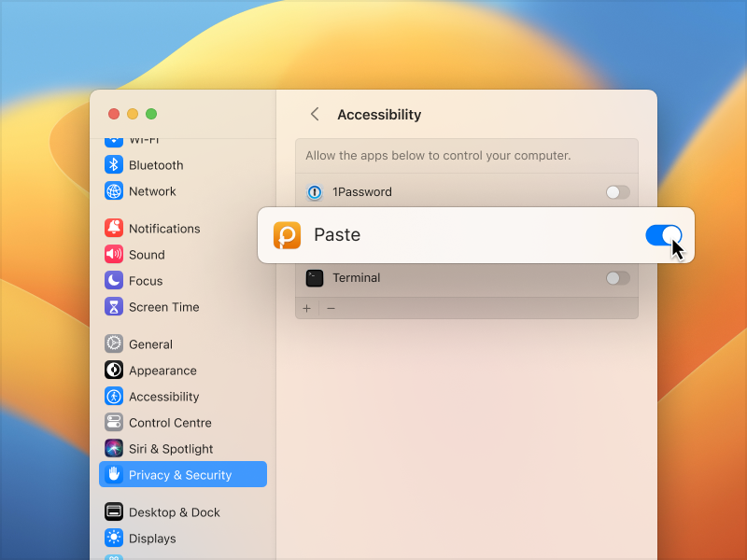Select Control Centre in the sidebar
Image resolution: width=747 pixels, height=560 pixels.
click(170, 423)
